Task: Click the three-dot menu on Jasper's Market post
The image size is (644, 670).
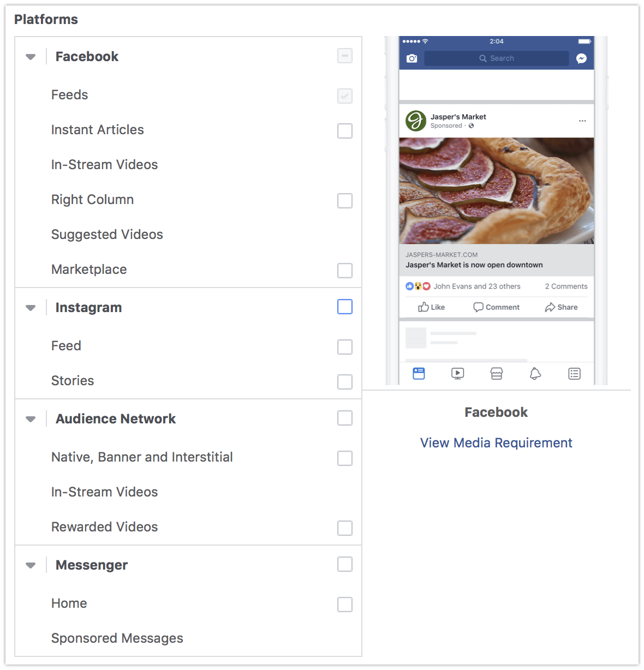Action: click(x=582, y=121)
